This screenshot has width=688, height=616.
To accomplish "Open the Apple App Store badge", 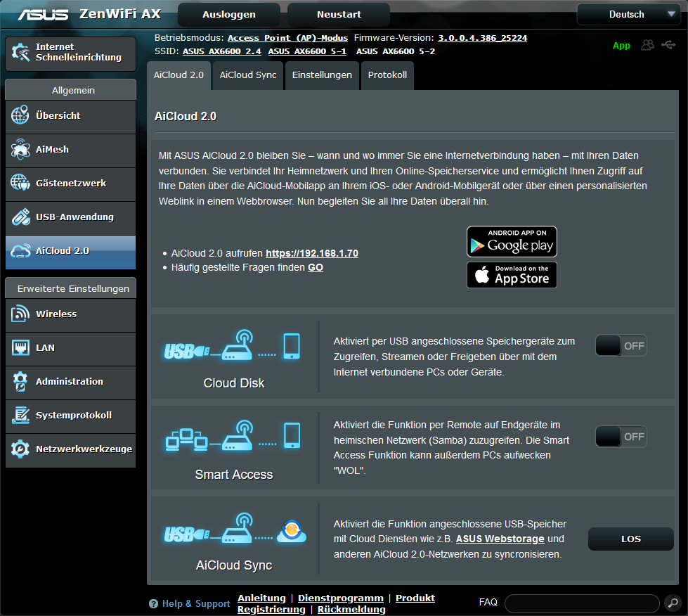I will (512, 275).
